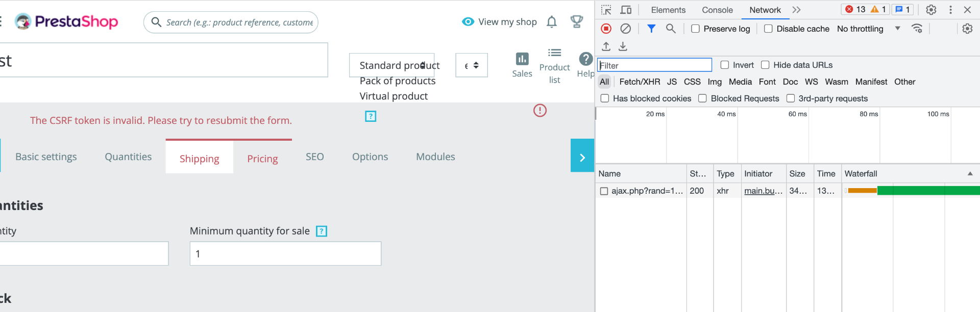
Task: Open DevTools settings gear
Action: coord(931,10)
